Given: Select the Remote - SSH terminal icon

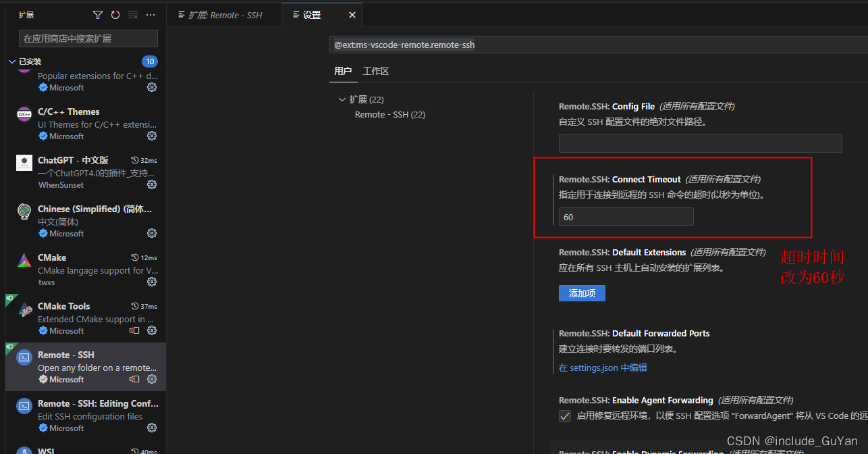Looking at the screenshot, I should (24, 357).
